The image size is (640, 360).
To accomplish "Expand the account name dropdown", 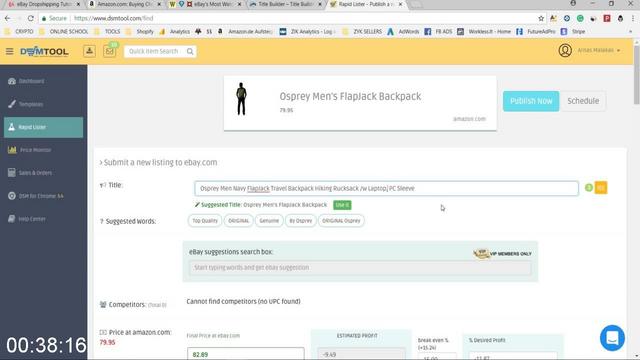I will pos(598,50).
